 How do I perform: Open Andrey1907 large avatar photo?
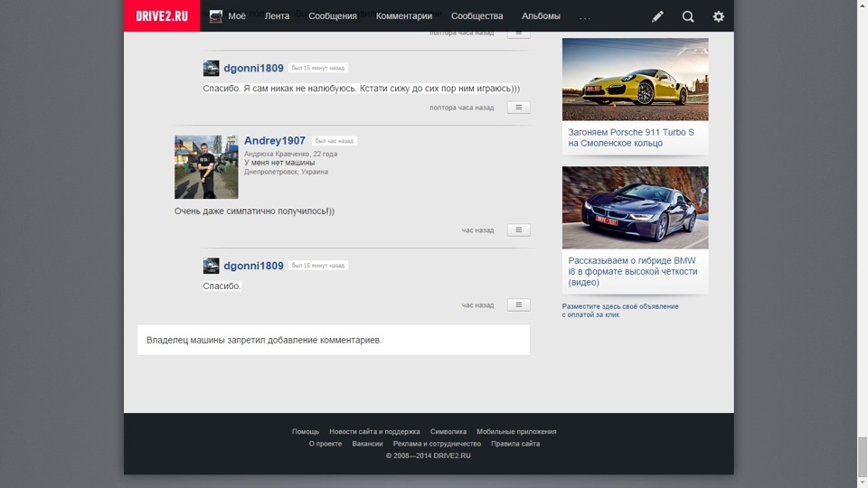[x=206, y=167]
